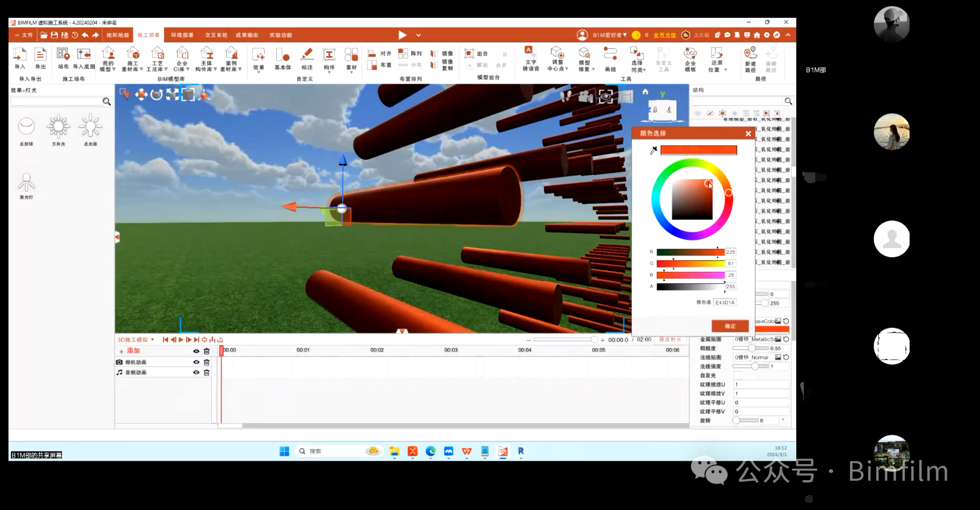Enable the 自发光 checkbox
980x510 pixels.
coord(738,376)
